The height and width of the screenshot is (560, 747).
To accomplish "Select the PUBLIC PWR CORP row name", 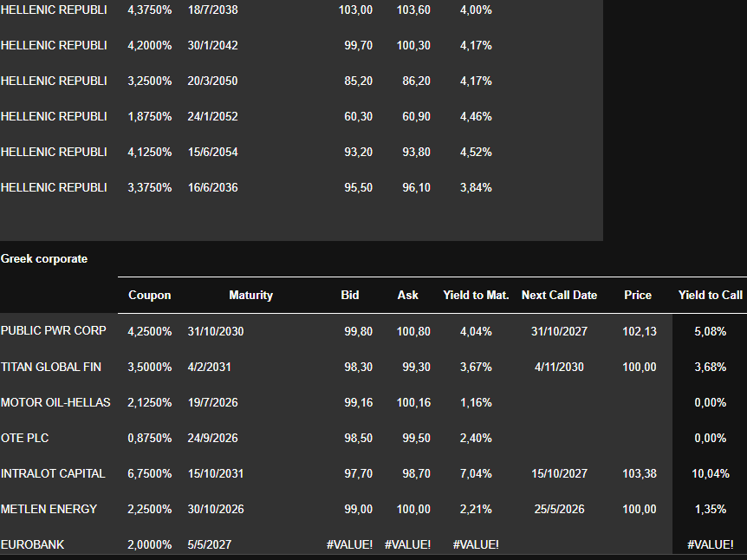I will 54,331.
